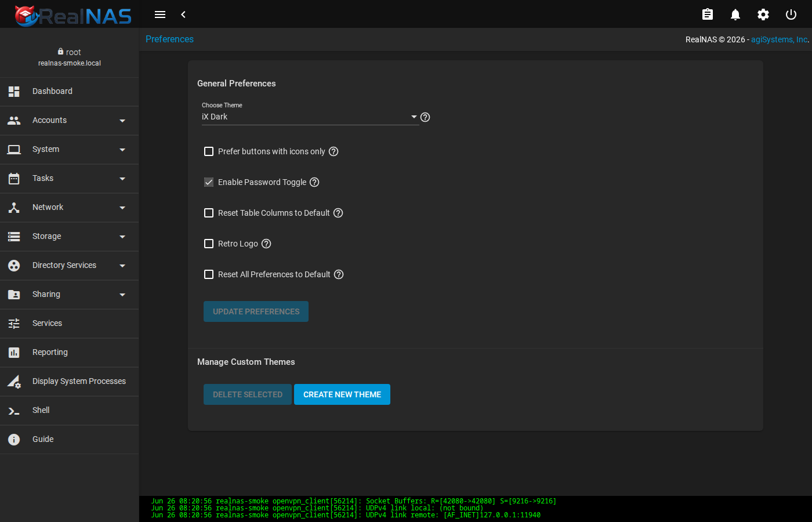Show help for Reset All Preferences
Screen dimensions: 812x522
[x=339, y=274]
